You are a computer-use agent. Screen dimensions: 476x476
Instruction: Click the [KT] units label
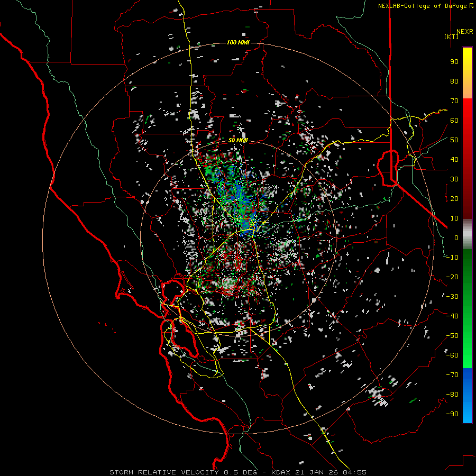[x=452, y=36]
